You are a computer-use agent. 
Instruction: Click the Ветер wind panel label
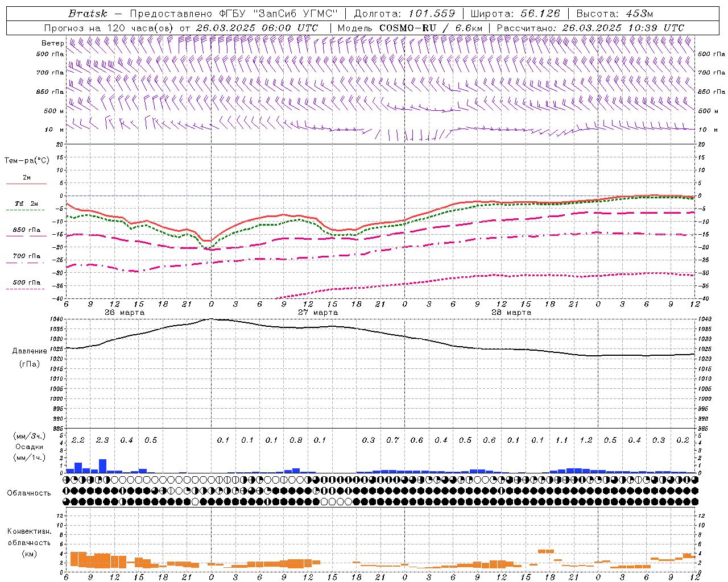coord(52,43)
